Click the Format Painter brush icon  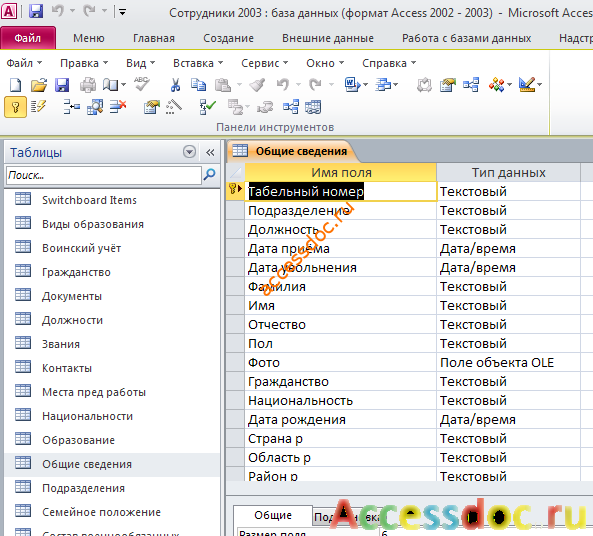point(257,85)
